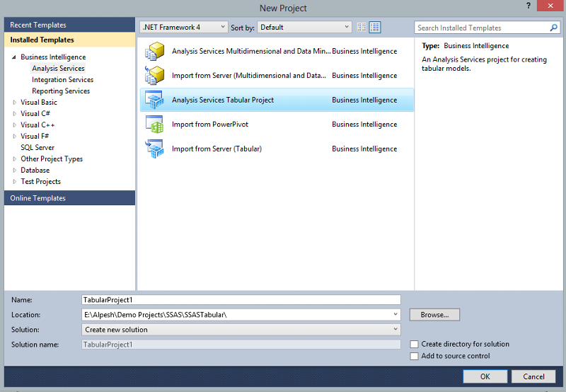Click the Browse... button
The width and height of the screenshot is (566, 392).
point(434,315)
